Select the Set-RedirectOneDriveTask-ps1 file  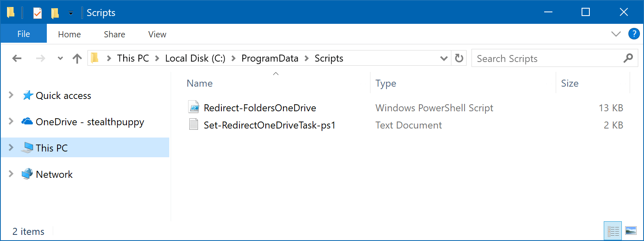coord(270,125)
